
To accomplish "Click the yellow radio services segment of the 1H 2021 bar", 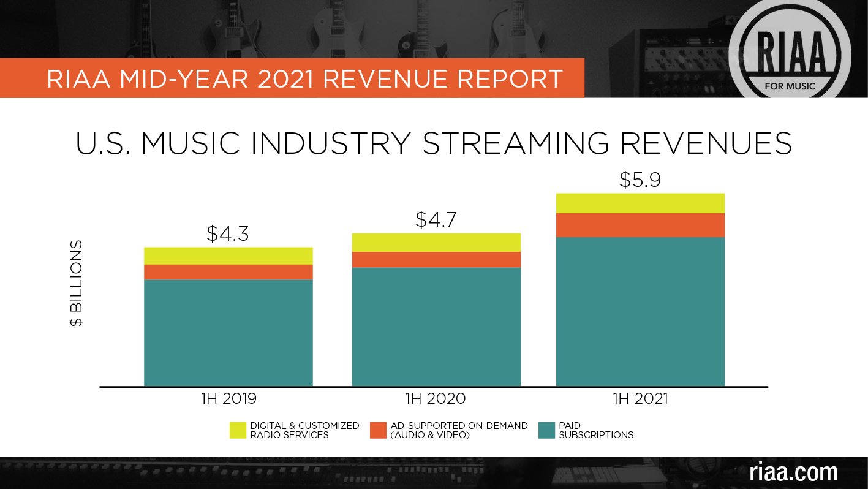I will click(x=640, y=203).
